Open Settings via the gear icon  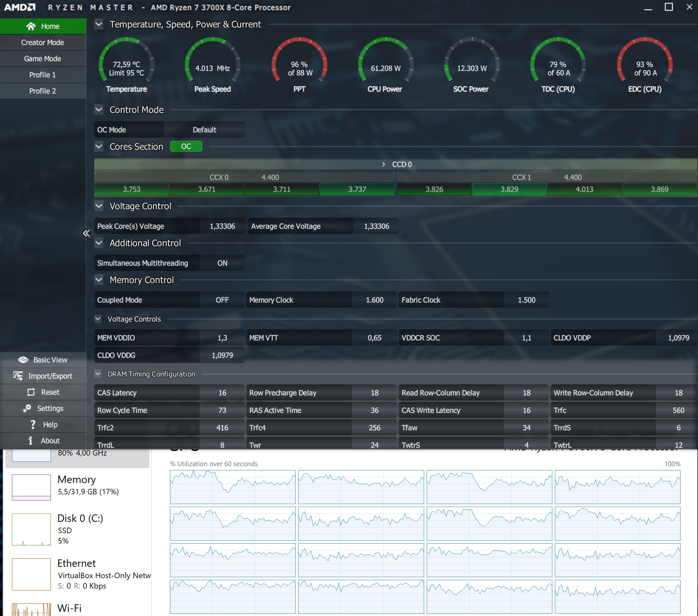(27, 408)
